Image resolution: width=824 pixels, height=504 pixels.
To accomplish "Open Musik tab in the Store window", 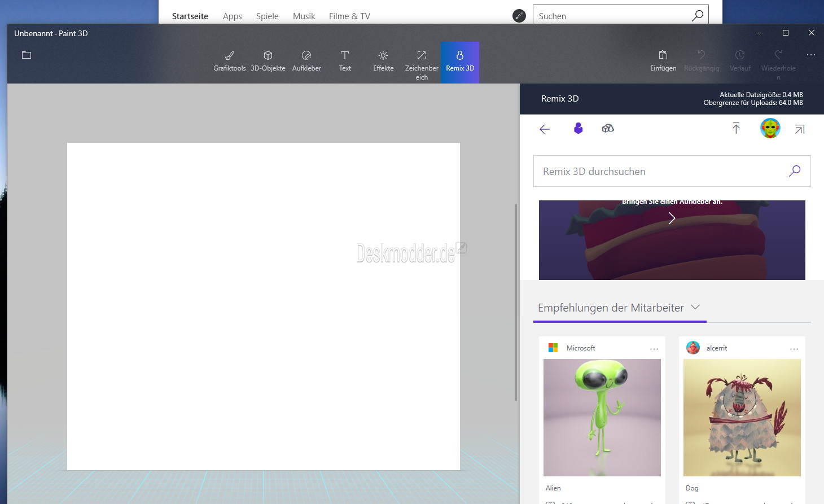I will tap(304, 16).
